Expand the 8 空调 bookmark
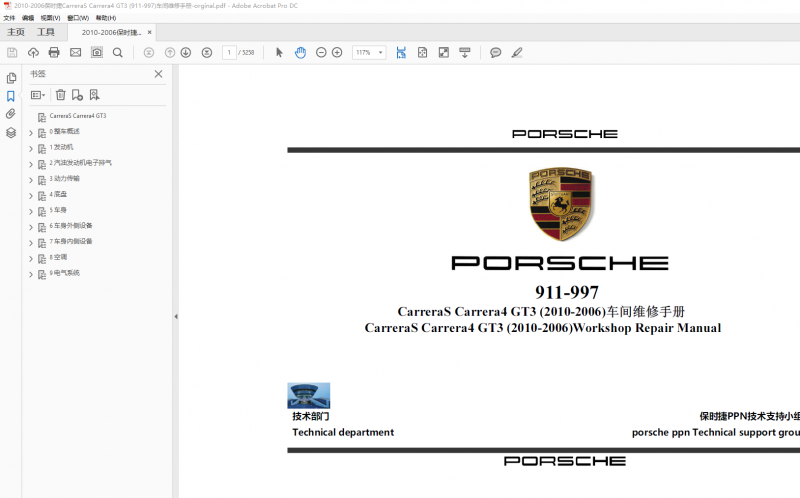800x498 pixels. 31,259
